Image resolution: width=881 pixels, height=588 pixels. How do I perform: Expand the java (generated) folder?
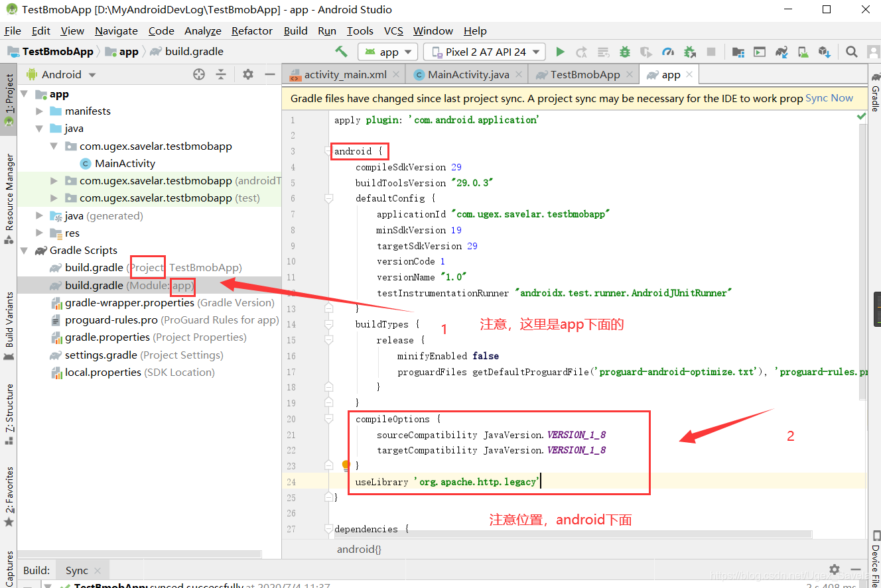(39, 215)
